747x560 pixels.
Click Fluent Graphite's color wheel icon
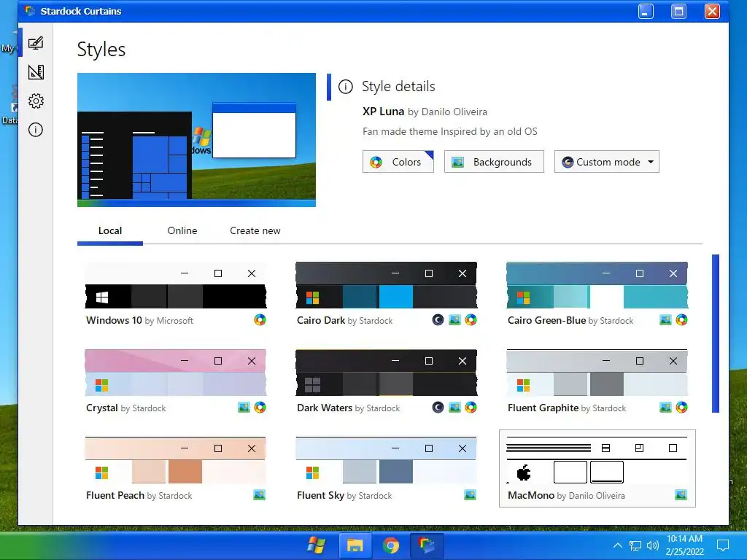pos(682,408)
